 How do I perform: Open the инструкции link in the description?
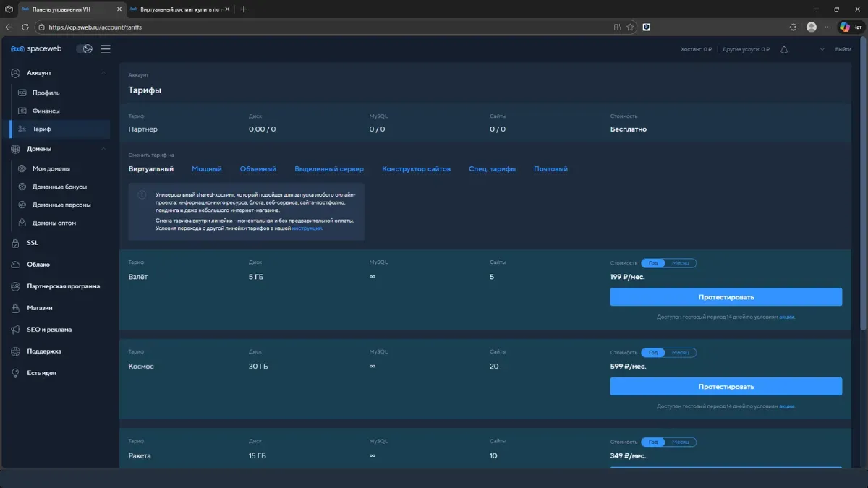tap(307, 228)
